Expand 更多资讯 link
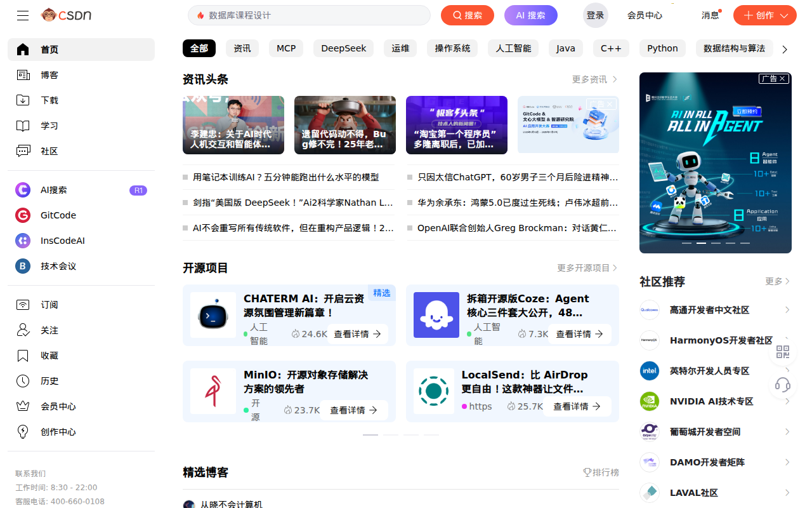 click(594, 79)
